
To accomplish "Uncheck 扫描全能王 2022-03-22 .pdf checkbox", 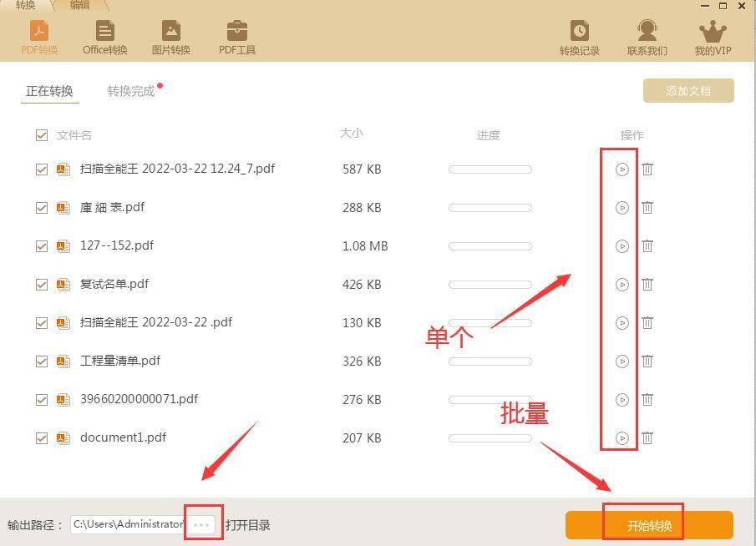I will point(42,323).
